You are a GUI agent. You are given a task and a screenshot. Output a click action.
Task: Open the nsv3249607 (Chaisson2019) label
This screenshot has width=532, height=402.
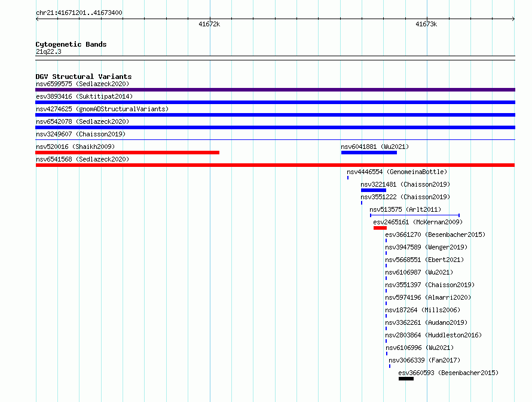(x=81, y=134)
